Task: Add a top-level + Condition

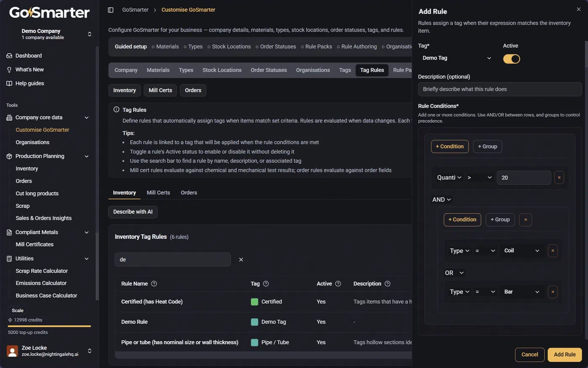Action: (450, 146)
